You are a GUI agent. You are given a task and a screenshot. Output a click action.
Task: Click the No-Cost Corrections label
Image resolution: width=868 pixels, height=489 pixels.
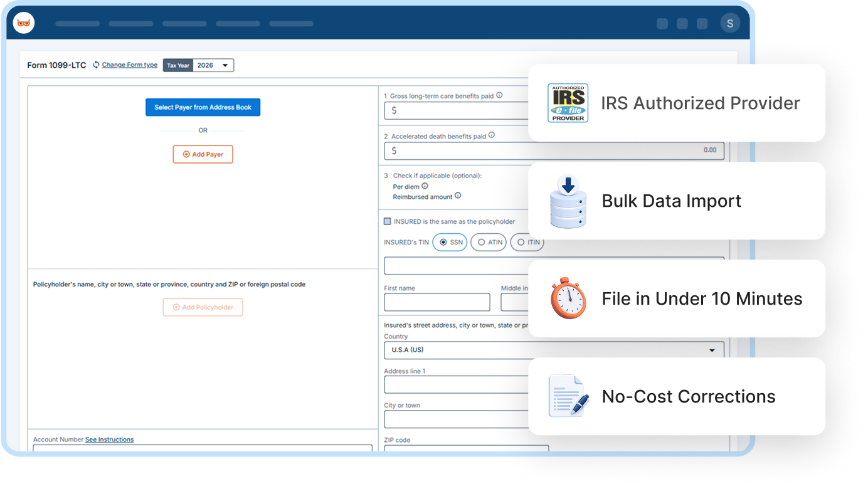click(x=689, y=396)
